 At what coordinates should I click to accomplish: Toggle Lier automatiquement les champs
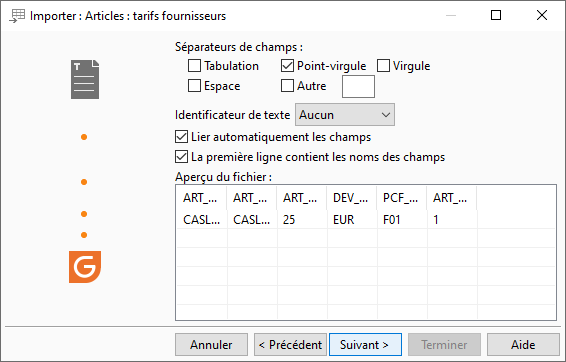point(181,137)
